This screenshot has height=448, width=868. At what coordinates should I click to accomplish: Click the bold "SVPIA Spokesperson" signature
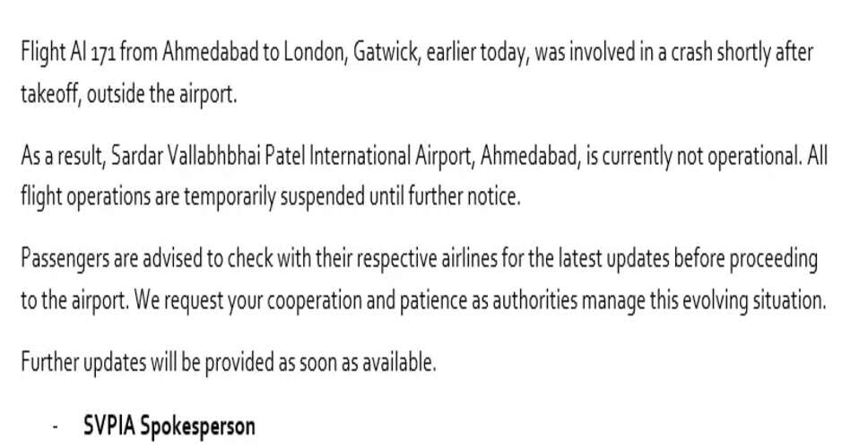169,425
